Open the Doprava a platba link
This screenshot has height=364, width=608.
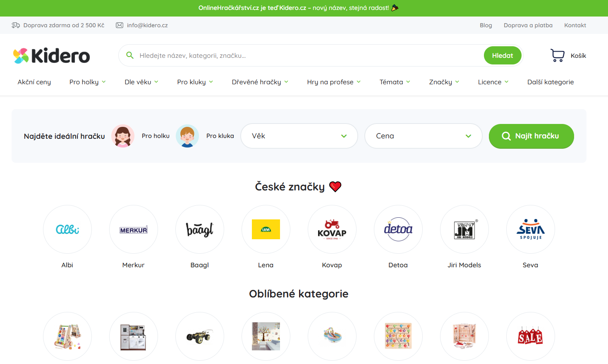point(528,25)
